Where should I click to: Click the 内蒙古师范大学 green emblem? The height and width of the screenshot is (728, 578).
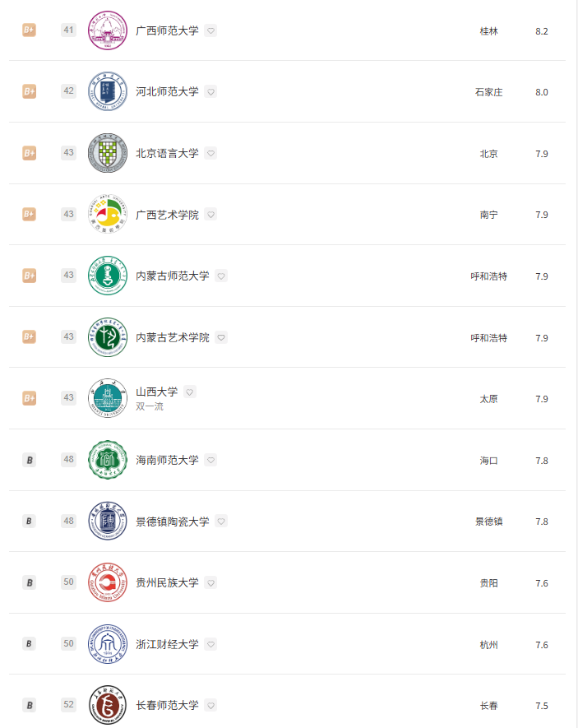[108, 276]
